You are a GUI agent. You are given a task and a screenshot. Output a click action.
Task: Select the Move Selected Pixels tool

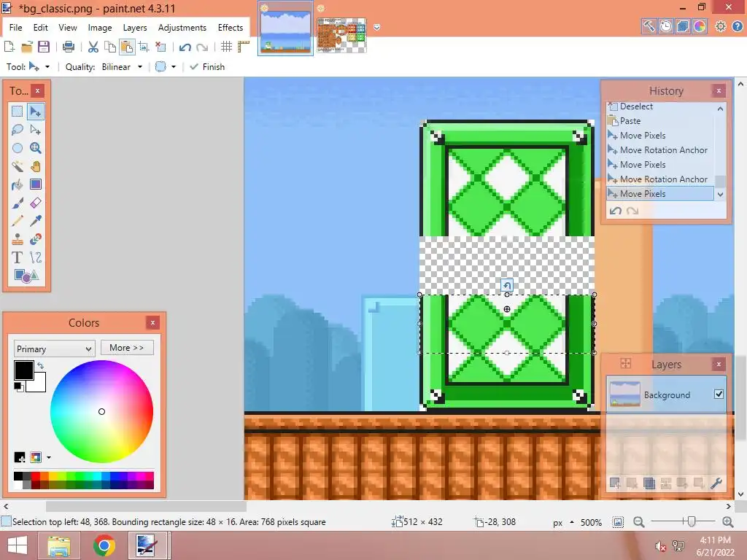[x=35, y=112]
